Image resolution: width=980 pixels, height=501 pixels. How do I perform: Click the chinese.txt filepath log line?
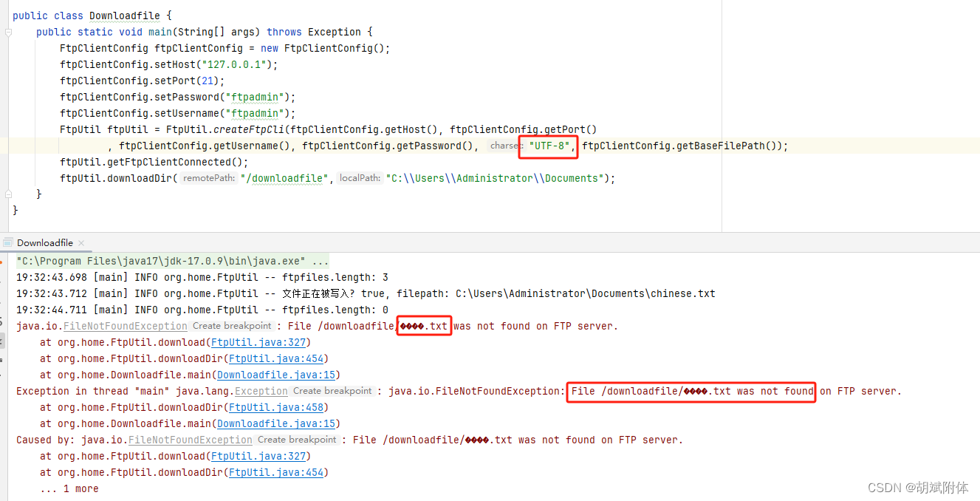click(x=366, y=293)
